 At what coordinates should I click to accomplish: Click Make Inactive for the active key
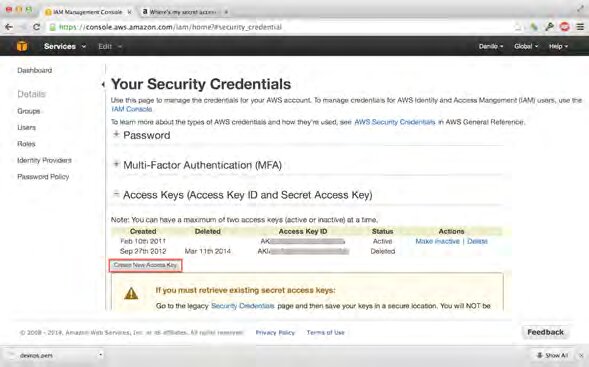tap(437, 241)
